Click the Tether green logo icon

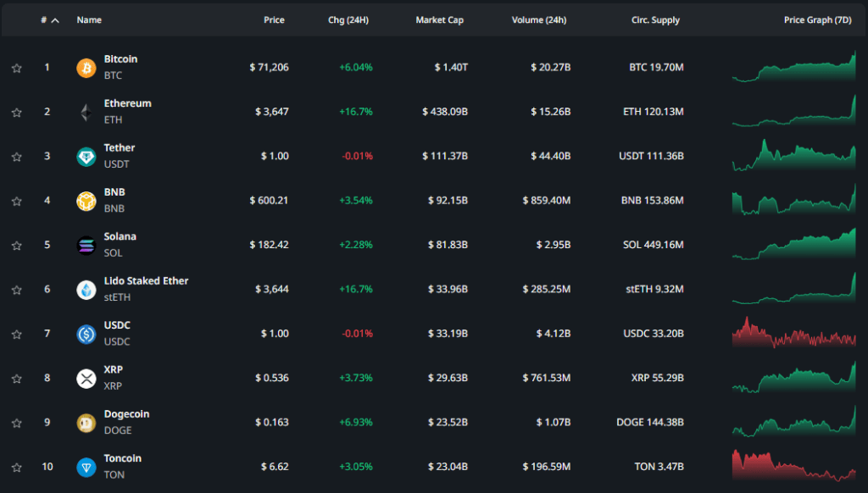86,157
